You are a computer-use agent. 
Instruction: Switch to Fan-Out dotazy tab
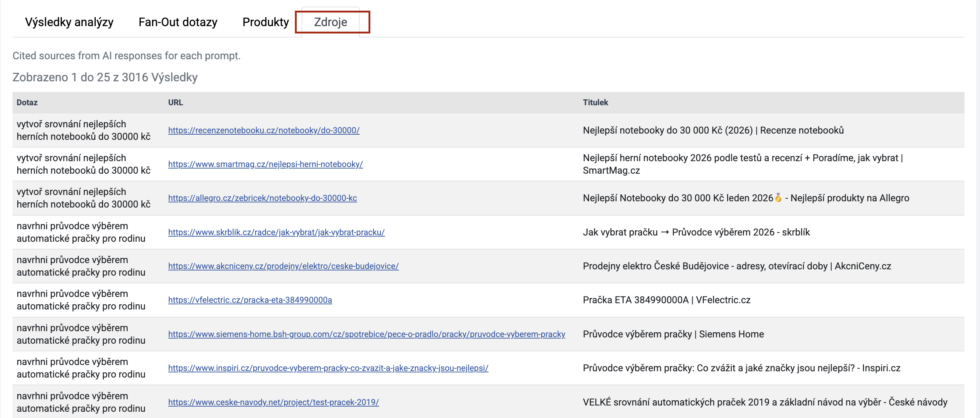pyautogui.click(x=178, y=22)
